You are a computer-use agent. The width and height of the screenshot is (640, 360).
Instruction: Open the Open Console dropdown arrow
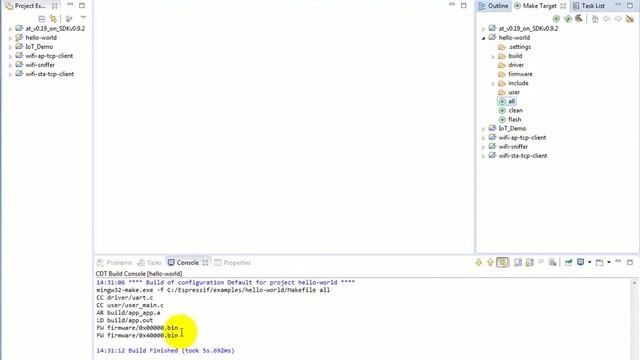point(609,262)
